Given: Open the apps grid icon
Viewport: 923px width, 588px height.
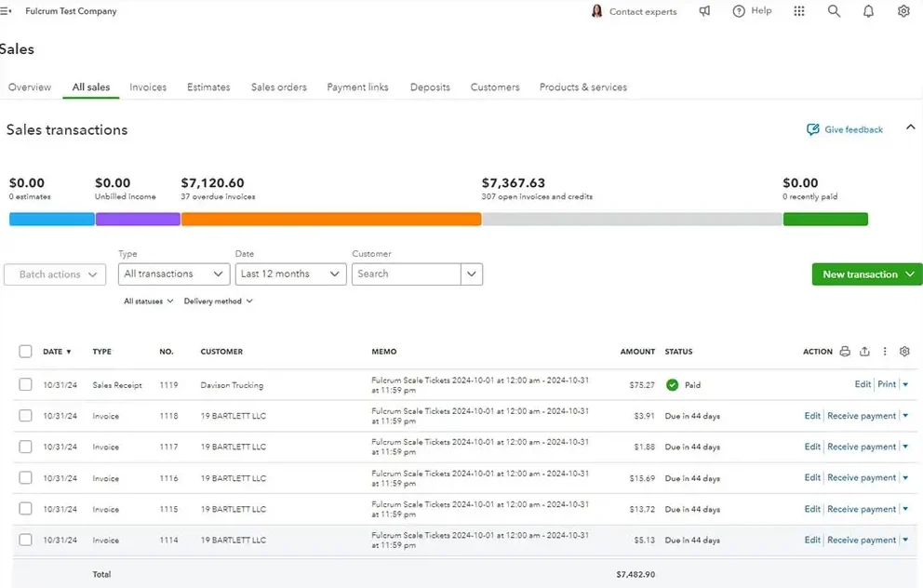Looking at the screenshot, I should (x=798, y=10).
